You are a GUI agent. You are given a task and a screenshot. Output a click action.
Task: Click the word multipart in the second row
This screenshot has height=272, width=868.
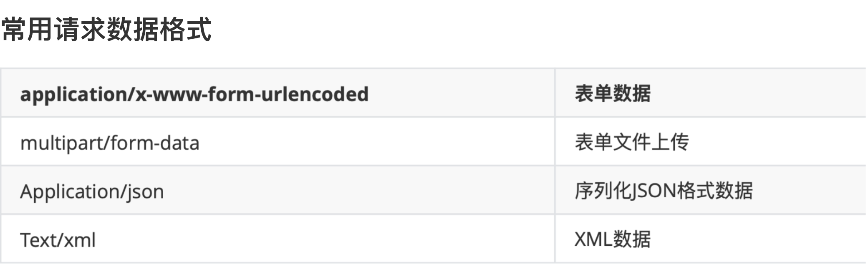point(62,143)
